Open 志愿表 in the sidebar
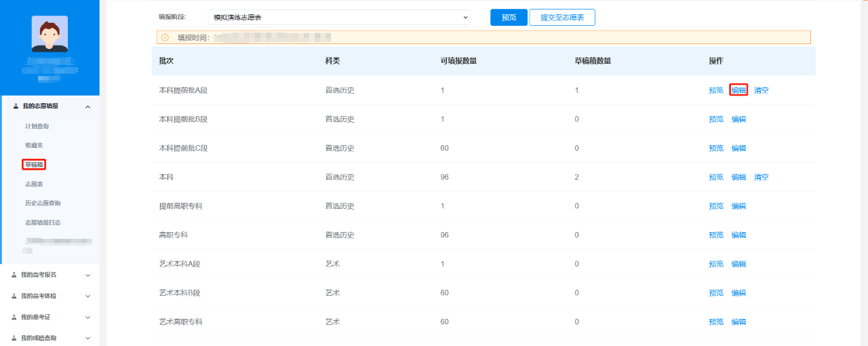This screenshot has height=346, width=868. [x=34, y=184]
